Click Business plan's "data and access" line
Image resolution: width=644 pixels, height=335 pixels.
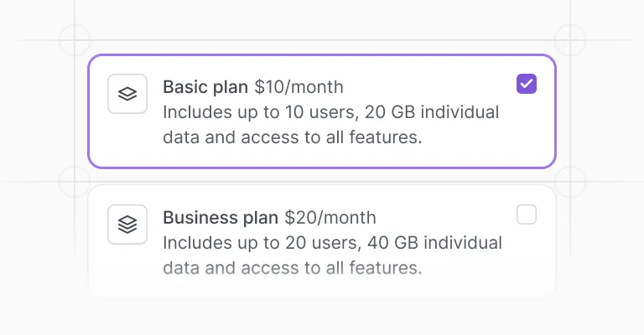pos(293,268)
